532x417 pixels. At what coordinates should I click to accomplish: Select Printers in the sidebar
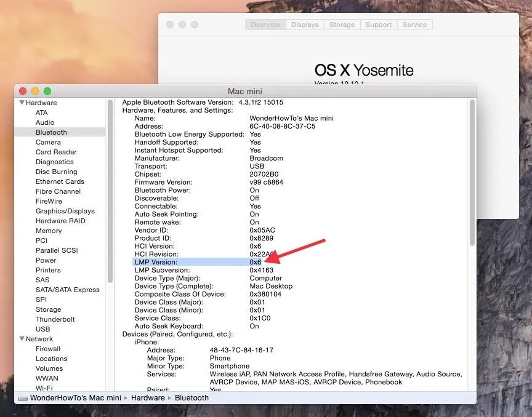[x=48, y=270]
